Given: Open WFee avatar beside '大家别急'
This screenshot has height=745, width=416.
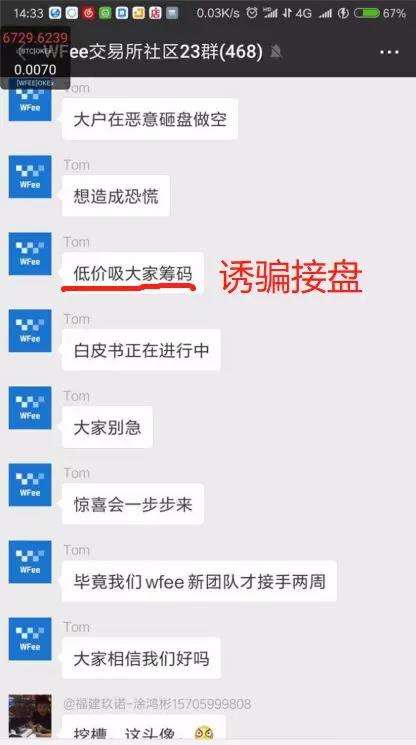Looking at the screenshot, I should (x=30, y=408).
